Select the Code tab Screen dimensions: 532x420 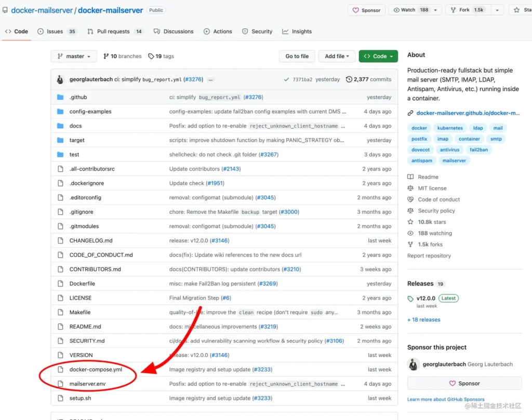(x=17, y=32)
